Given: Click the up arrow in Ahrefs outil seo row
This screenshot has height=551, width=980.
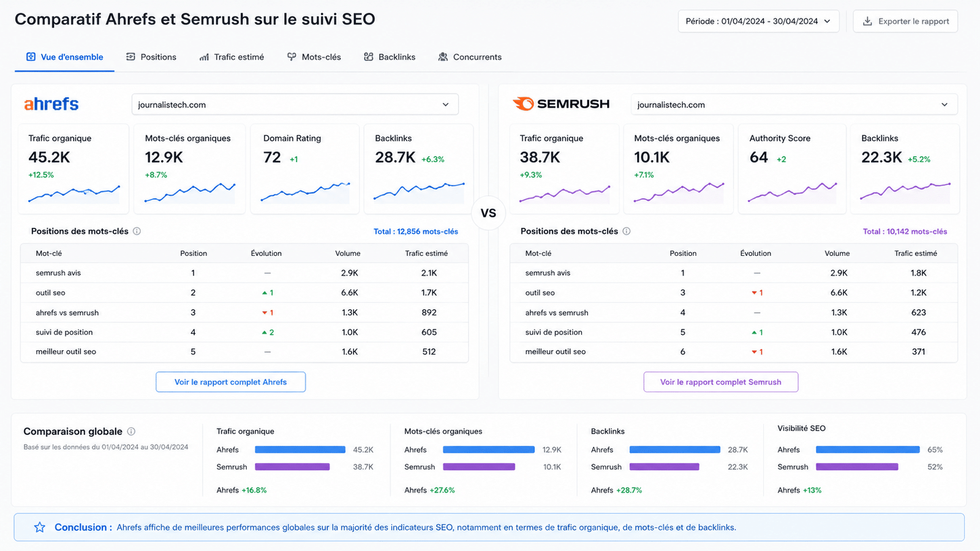Looking at the screenshot, I should pyautogui.click(x=265, y=293).
